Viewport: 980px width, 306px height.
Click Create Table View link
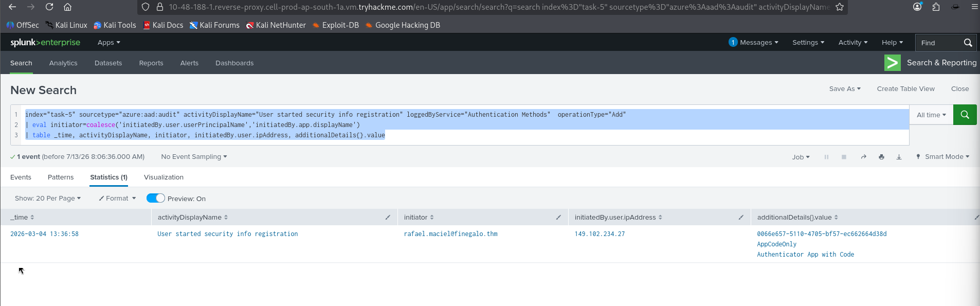(x=905, y=89)
